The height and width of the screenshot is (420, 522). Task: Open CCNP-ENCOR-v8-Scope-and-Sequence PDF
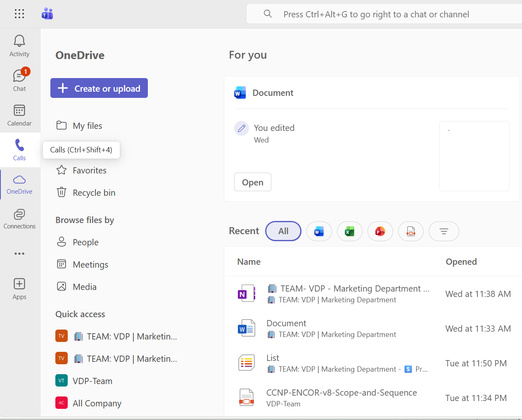click(x=373, y=398)
